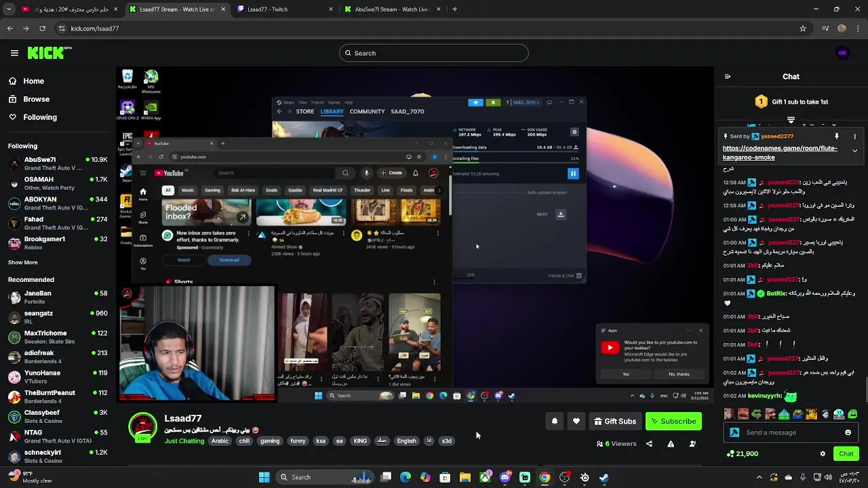Expand the gift sub leaderboard handle
868x488 pixels.
[x=791, y=120]
